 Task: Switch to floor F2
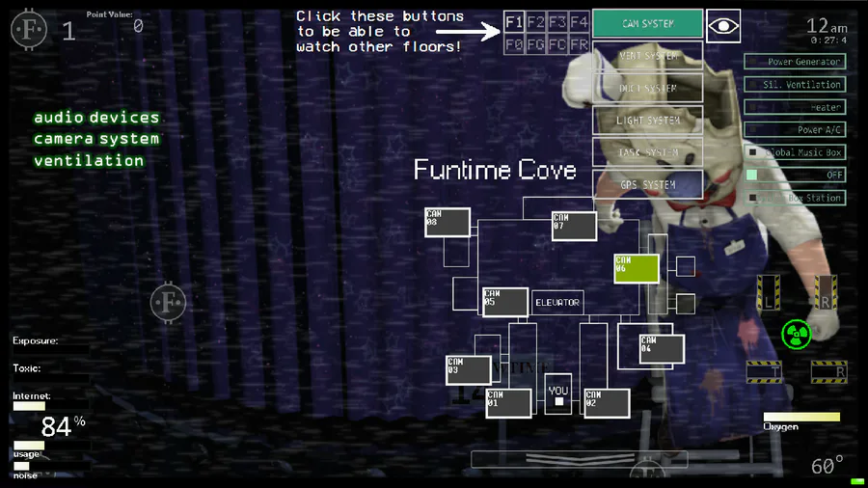point(536,22)
